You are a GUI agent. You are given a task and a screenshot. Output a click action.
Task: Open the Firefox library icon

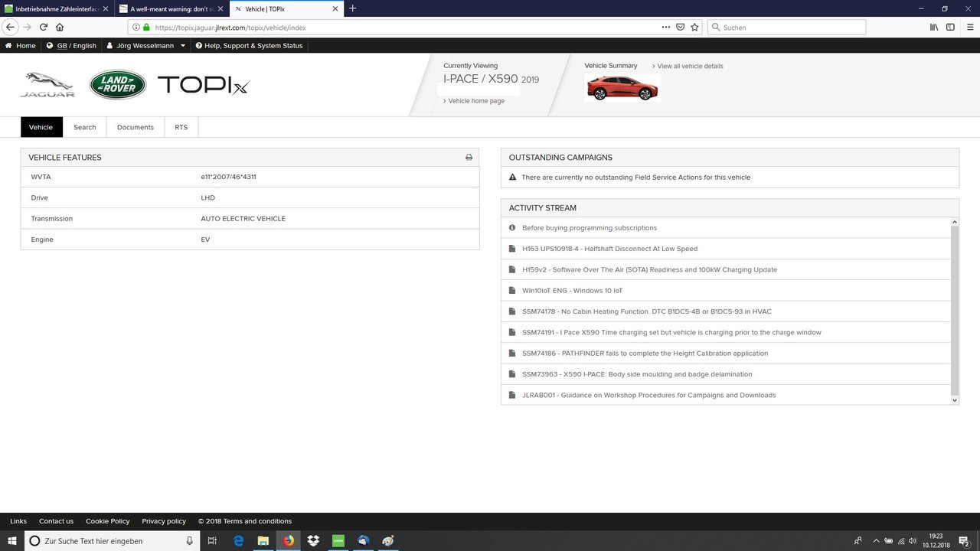pyautogui.click(x=934, y=27)
